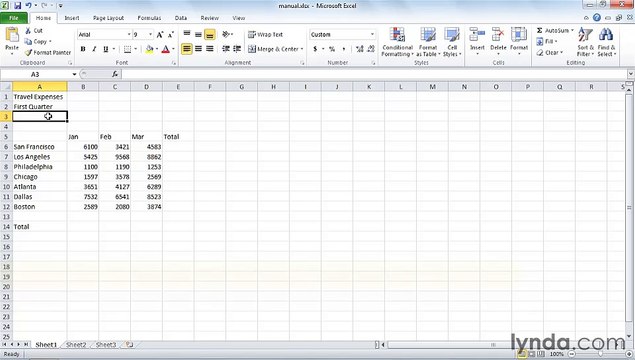
Task: Click Increase Decimal icon
Action: click(x=359, y=49)
